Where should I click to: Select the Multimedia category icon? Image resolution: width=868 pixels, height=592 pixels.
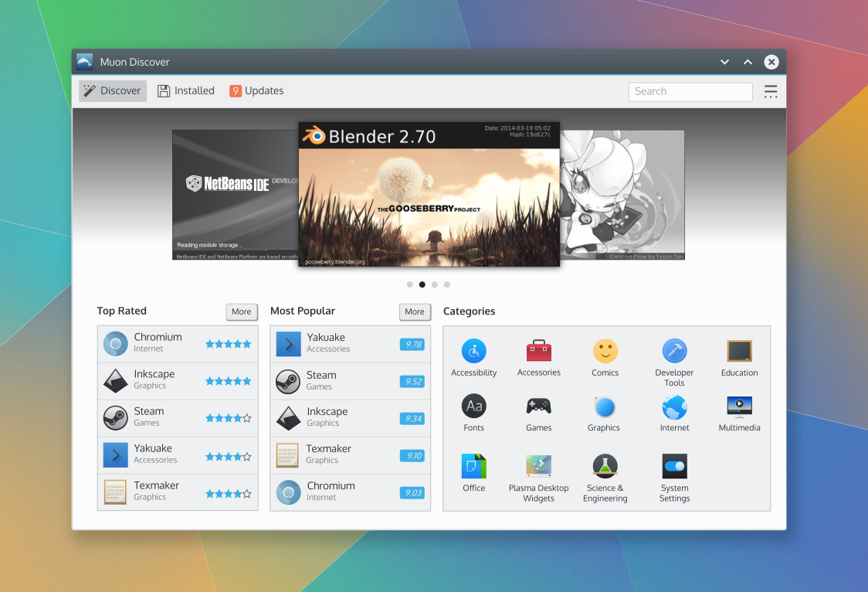tap(739, 407)
